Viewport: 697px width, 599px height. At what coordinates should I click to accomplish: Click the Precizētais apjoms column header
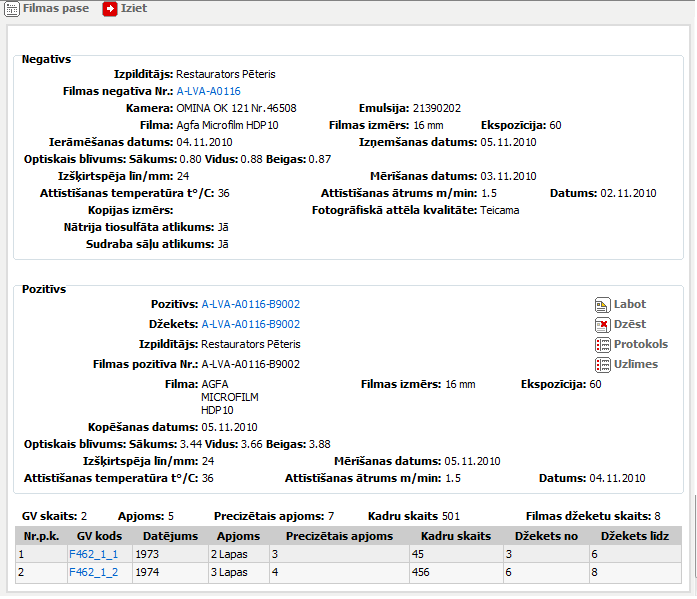coord(339,536)
